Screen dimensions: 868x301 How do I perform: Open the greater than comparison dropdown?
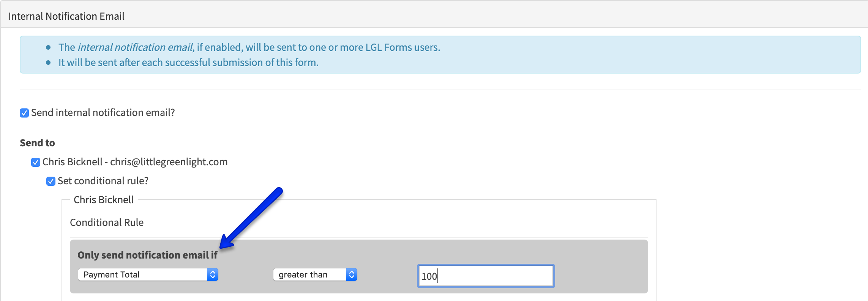tap(315, 274)
